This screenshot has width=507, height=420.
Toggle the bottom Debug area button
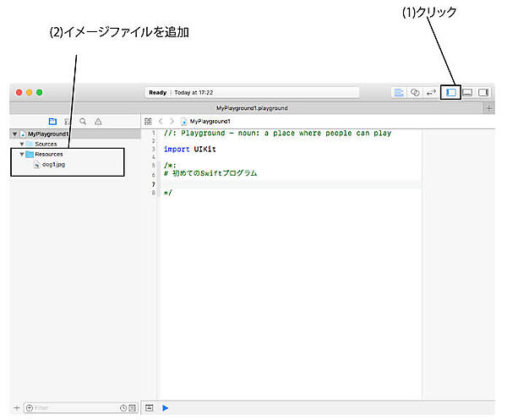pos(467,92)
